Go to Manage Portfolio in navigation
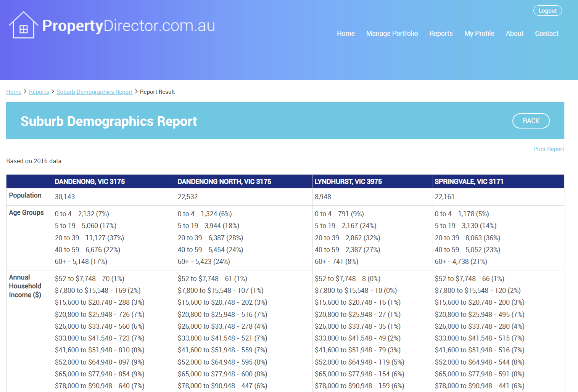 tap(392, 34)
